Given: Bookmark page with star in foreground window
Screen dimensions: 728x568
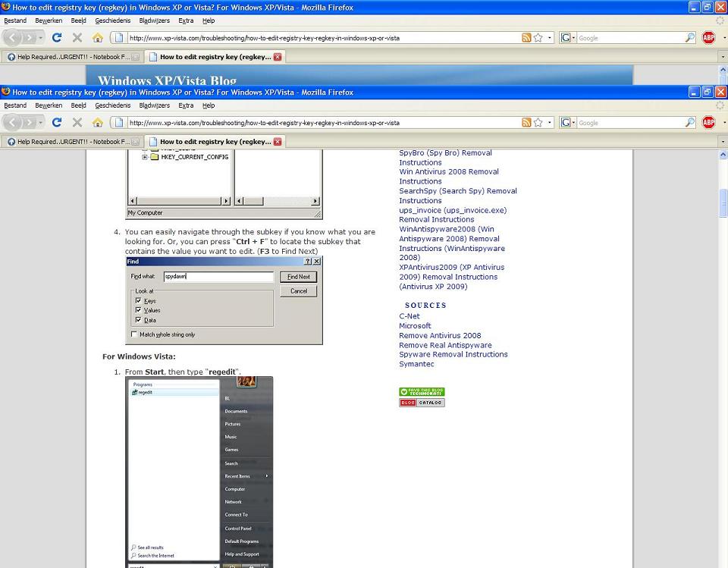Looking at the screenshot, I should point(538,123).
